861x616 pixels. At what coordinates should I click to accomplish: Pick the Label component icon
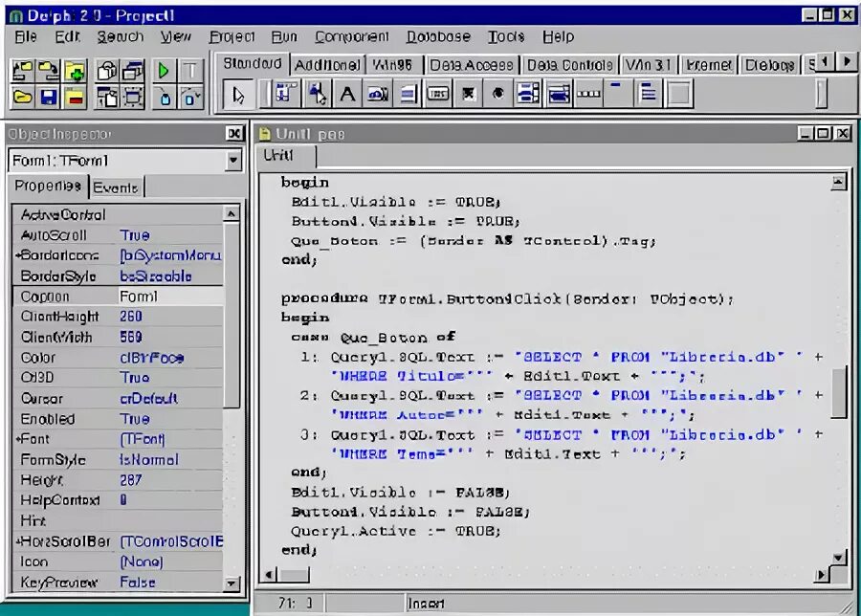coord(347,94)
